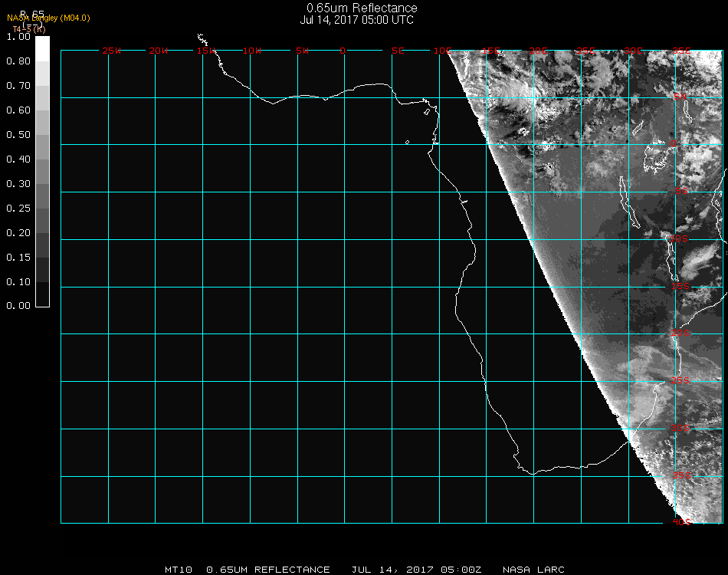Click the 0.20 colorbar value
This screenshot has width=728, height=575.
18,233
